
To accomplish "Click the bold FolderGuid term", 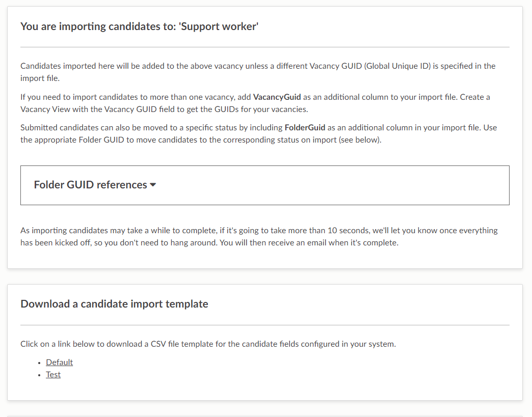I will tap(305, 127).
